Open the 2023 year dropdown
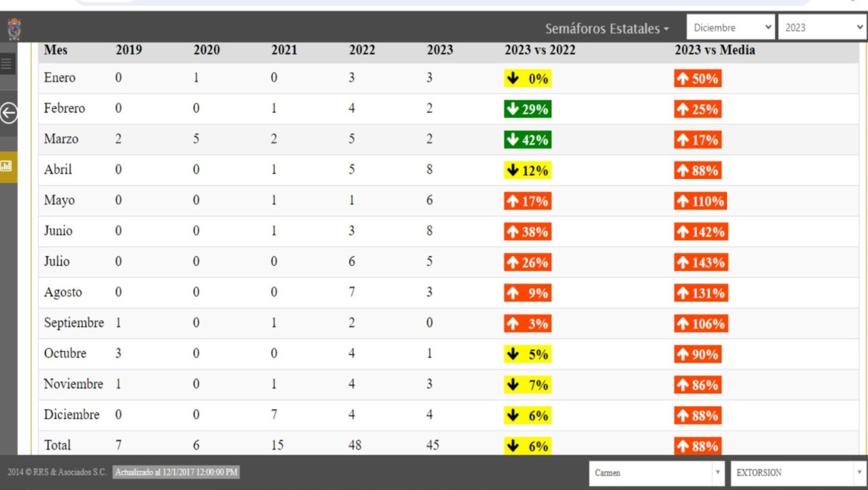Image resolution: width=868 pixels, height=490 pixels. pyautogui.click(x=822, y=28)
